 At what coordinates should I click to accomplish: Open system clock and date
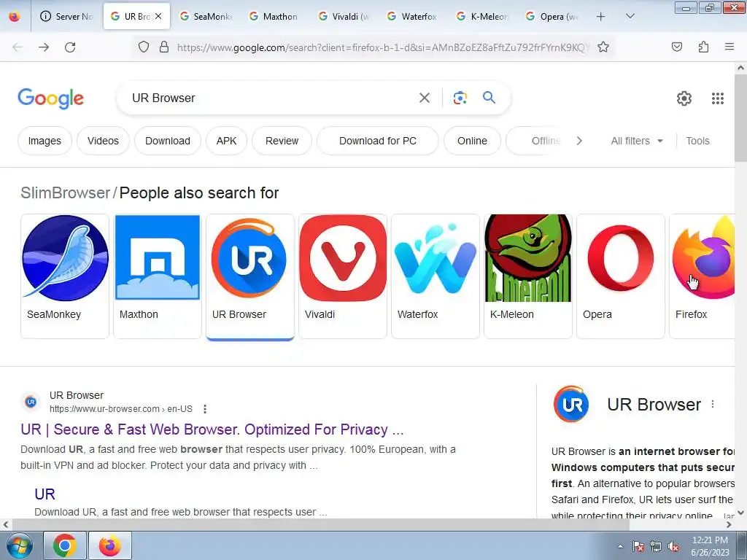710,546
